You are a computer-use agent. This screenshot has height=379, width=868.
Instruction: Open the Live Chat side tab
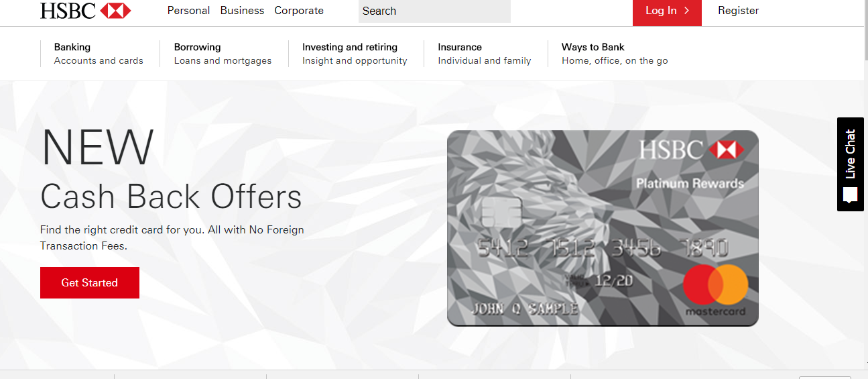(850, 164)
